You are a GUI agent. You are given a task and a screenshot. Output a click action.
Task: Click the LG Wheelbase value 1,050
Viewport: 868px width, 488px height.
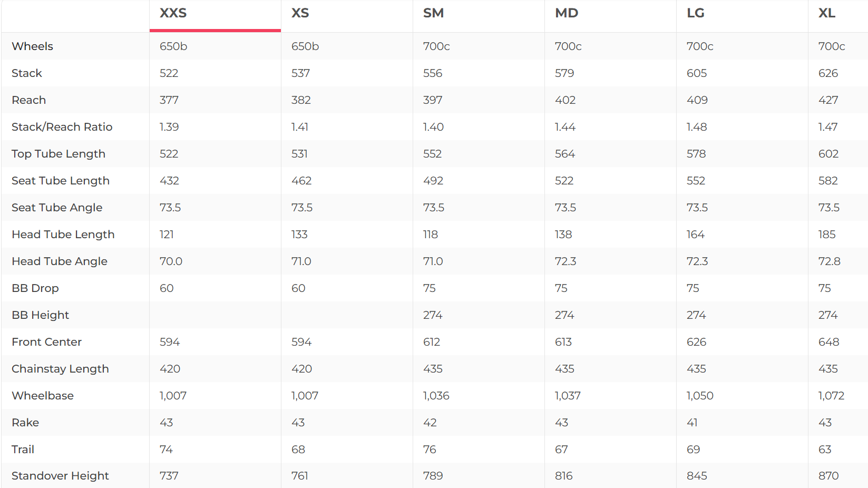[x=700, y=396]
